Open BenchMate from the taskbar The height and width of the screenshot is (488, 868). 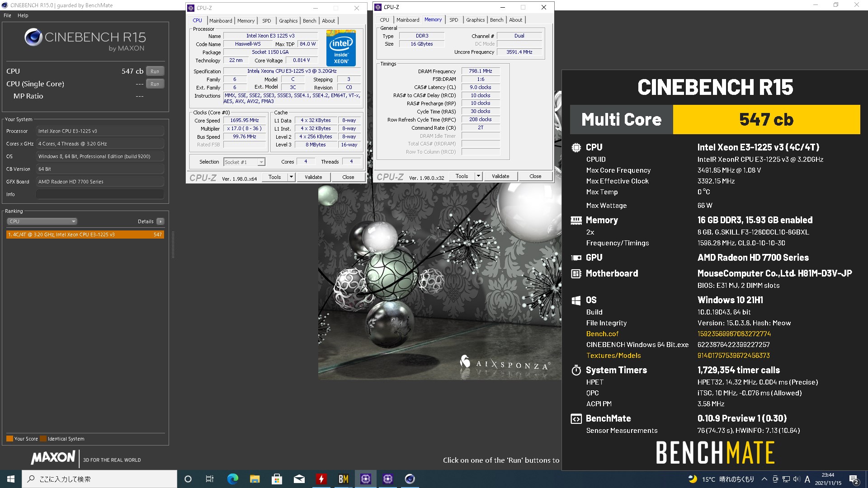[x=343, y=479]
